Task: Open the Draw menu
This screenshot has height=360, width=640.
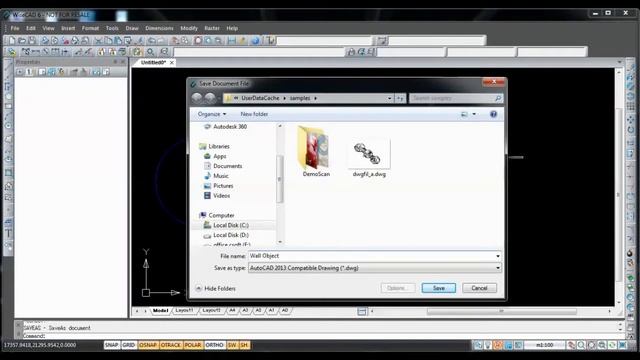Action: click(x=132, y=28)
